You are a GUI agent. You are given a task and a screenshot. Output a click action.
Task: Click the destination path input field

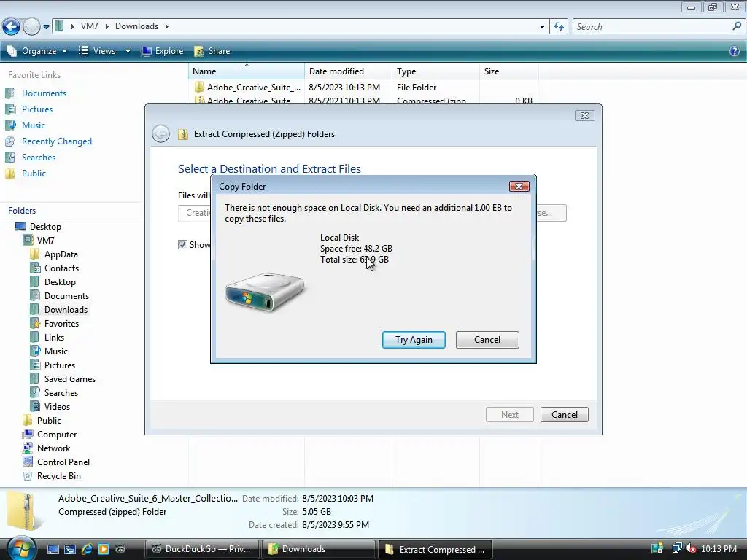(x=194, y=213)
